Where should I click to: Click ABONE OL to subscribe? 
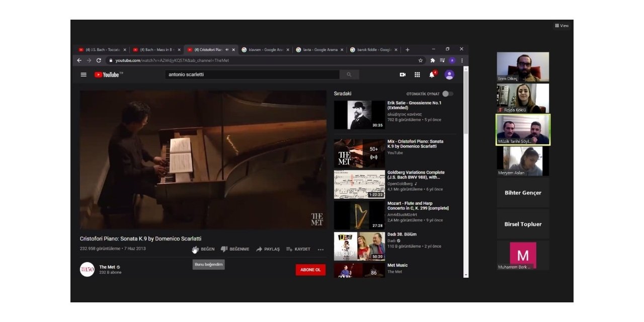pos(310,270)
